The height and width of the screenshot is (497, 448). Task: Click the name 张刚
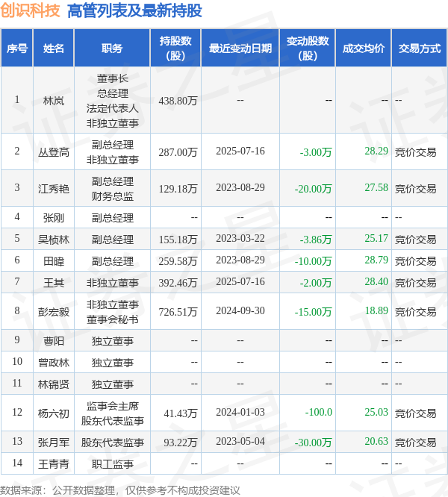tap(54, 218)
